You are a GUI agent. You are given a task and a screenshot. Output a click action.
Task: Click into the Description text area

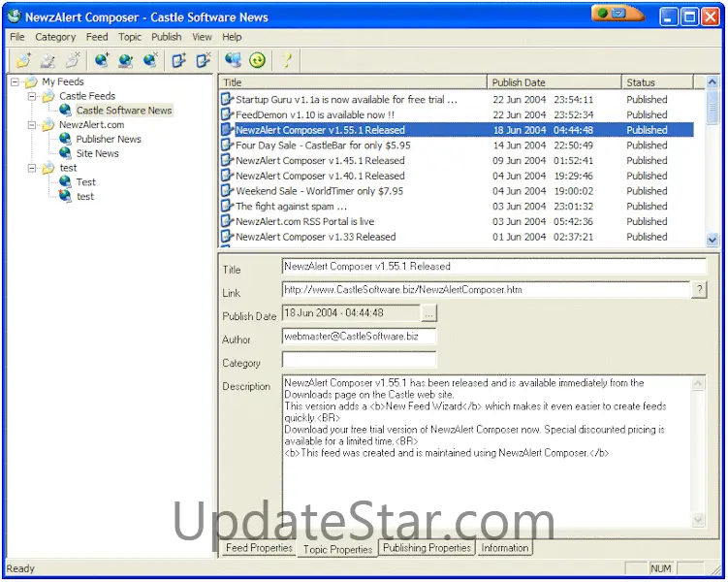(488, 451)
